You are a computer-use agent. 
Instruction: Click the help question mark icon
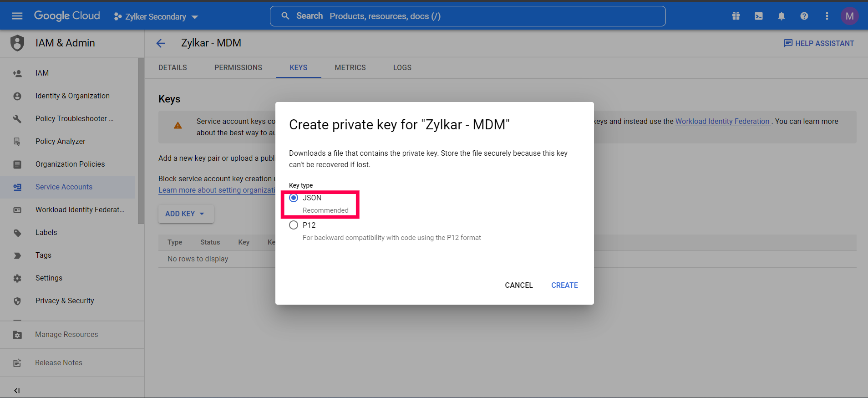[x=804, y=16]
